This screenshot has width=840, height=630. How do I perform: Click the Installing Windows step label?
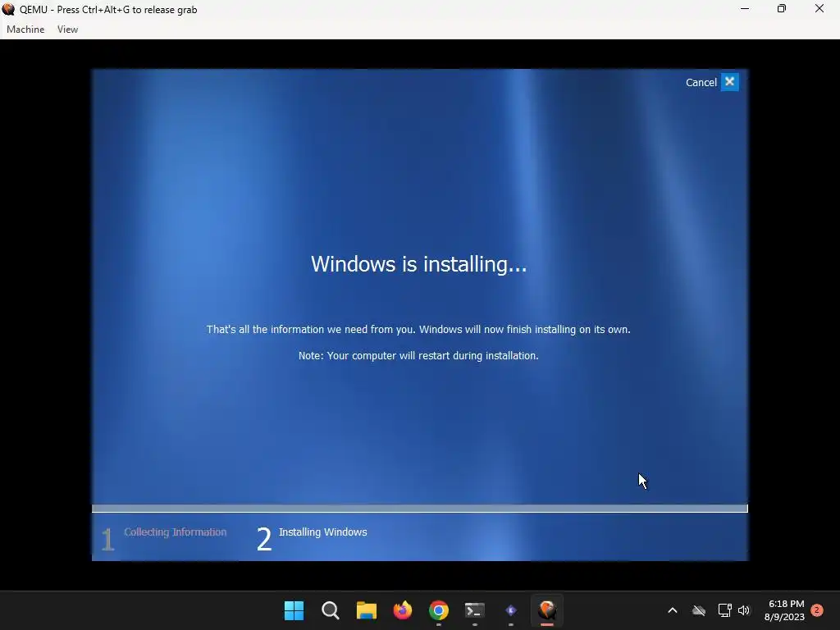322,532
